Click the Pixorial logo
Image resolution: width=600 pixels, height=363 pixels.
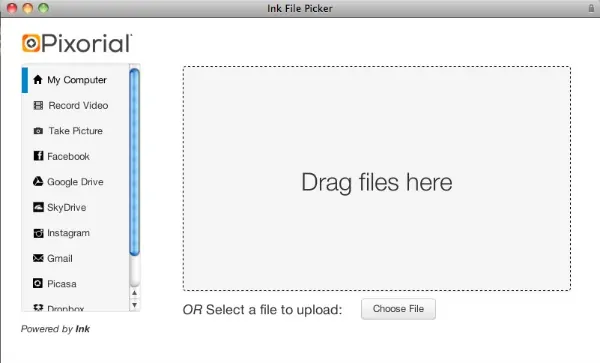point(77,43)
